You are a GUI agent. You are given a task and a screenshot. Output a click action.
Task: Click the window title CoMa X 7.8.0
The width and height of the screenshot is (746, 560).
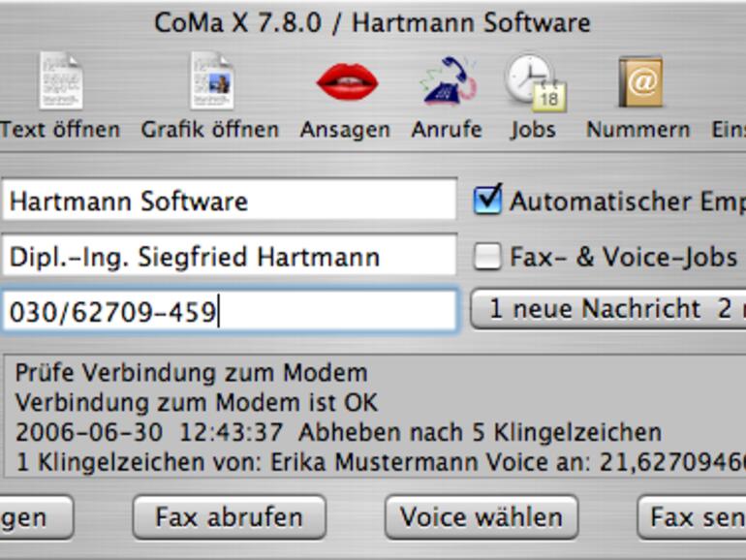(238, 22)
